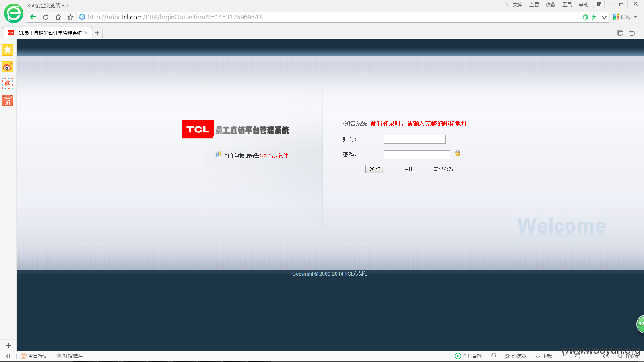Restore closed tab with undo icon
Screen dimensions: 644x362
pyautogui.click(x=632, y=33)
